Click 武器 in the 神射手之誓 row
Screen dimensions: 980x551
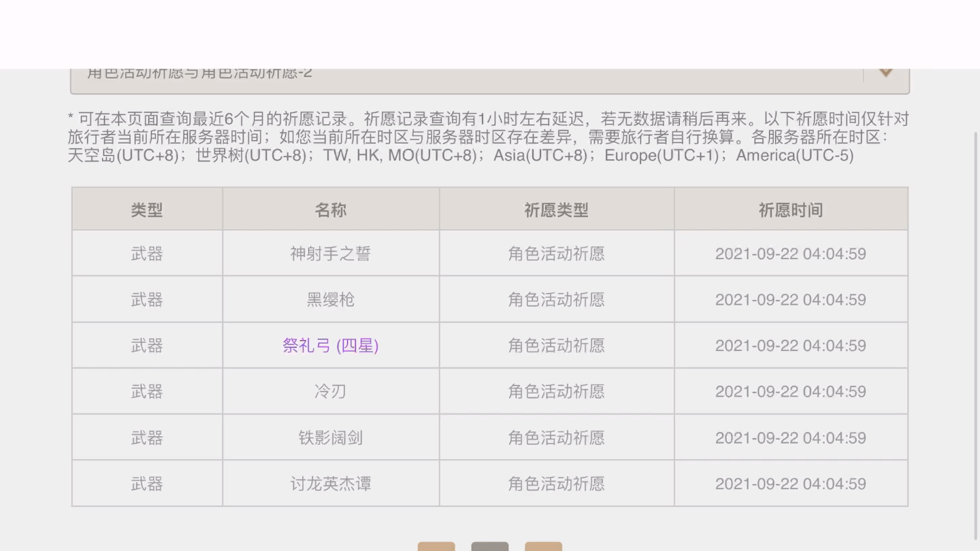147,254
